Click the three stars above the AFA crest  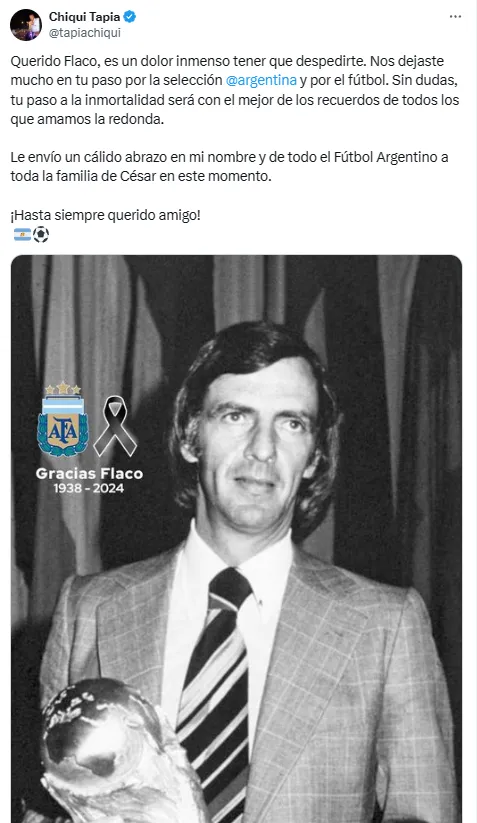click(63, 388)
